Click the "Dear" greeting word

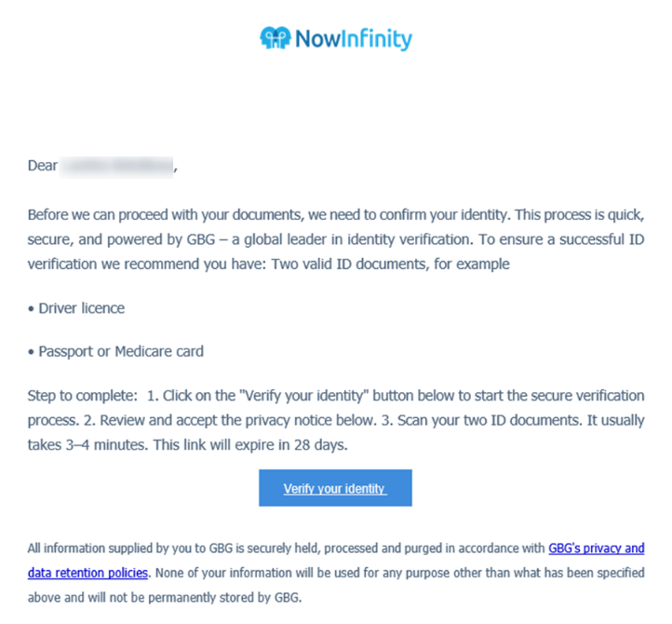(43, 166)
